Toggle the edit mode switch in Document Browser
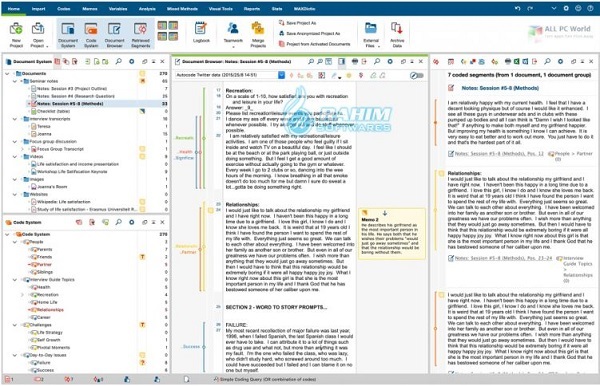Screen dimensions: 600x386 tap(416, 75)
